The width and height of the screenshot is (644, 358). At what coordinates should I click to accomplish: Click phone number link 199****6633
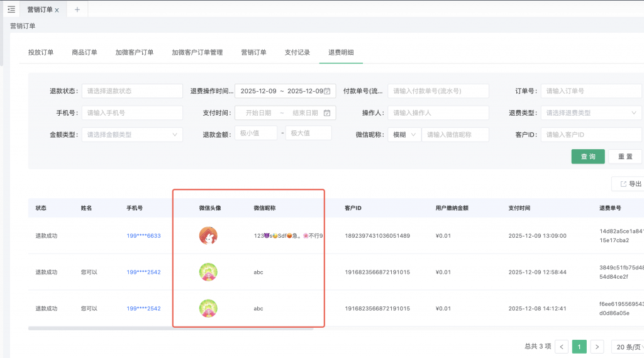click(143, 236)
